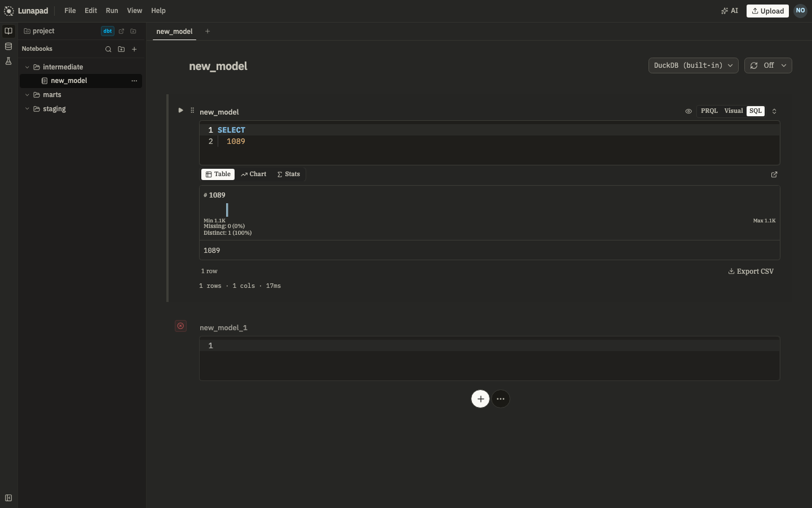
Task: Open the NO user avatar menu
Action: pos(800,11)
